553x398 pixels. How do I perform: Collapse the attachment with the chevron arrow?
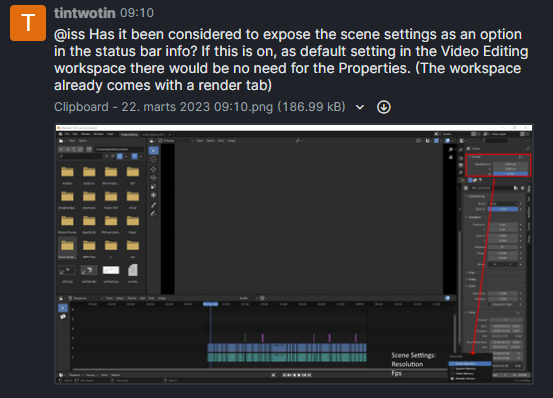pos(360,107)
